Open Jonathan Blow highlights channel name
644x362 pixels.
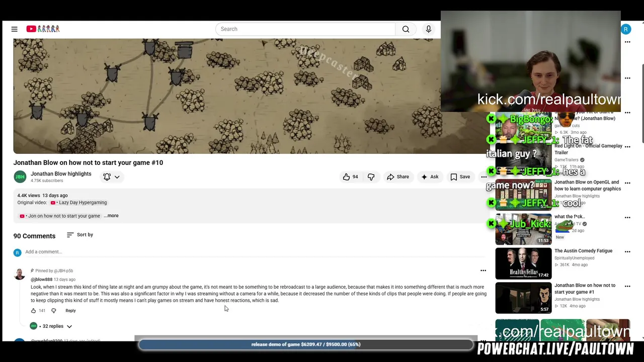point(61,174)
